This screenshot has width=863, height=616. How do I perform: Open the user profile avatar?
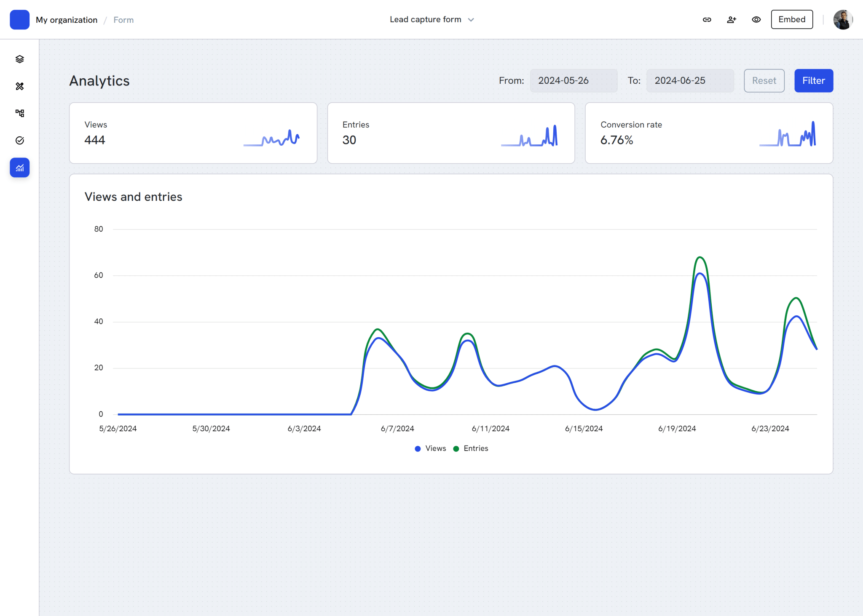tap(843, 20)
